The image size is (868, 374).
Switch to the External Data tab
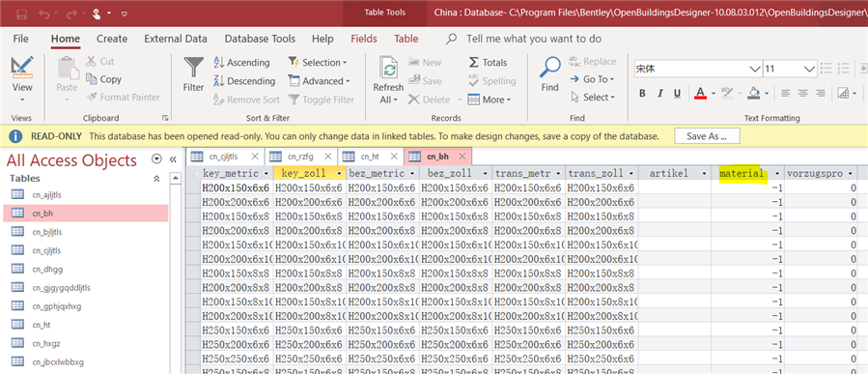[176, 39]
